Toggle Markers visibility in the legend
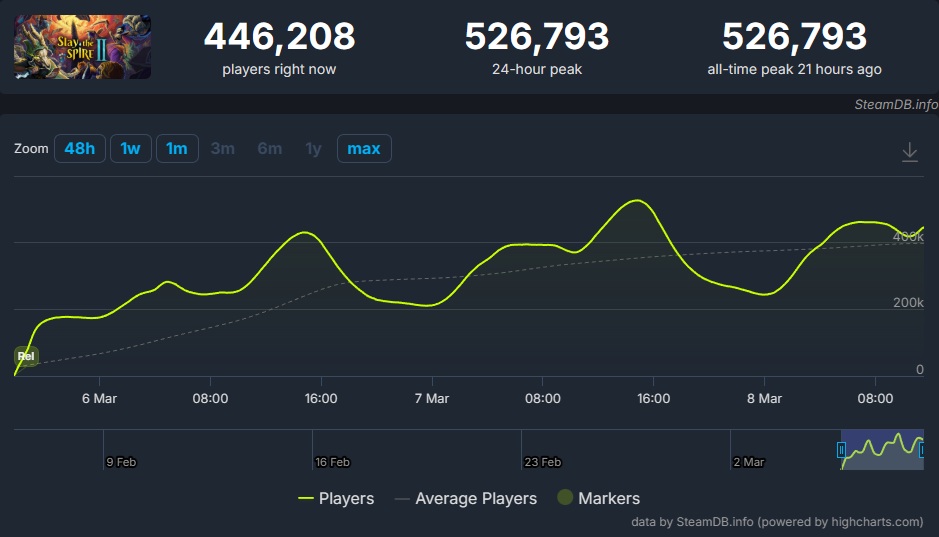Image resolution: width=939 pixels, height=537 pixels. [598, 498]
